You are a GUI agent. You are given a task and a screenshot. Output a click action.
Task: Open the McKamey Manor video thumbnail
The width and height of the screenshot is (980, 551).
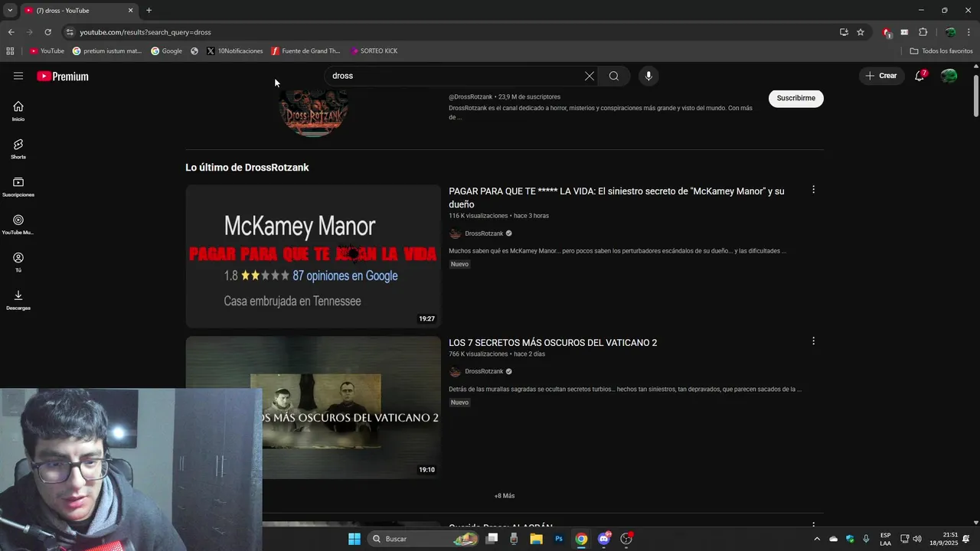click(x=313, y=256)
